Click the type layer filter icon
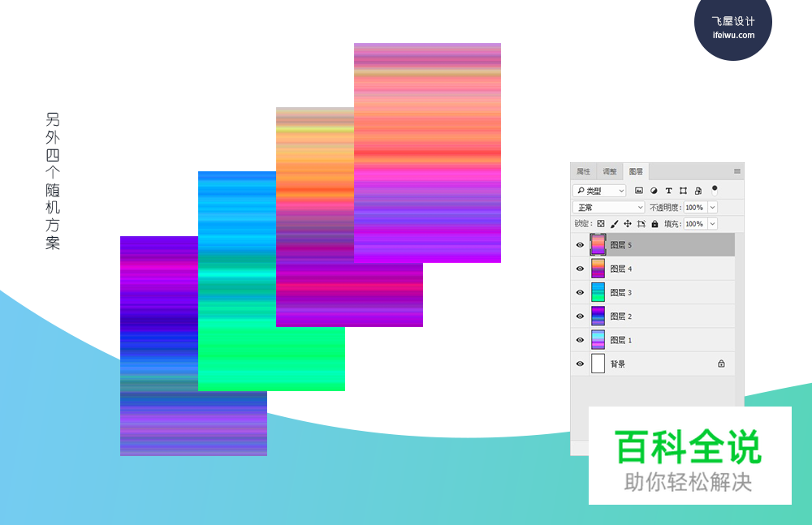The width and height of the screenshot is (812, 525). click(x=668, y=191)
